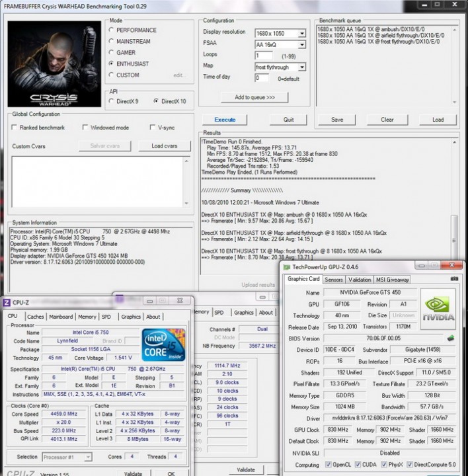Click the Intel Core i5 logo in CPU-Z
Image resolution: width=468 pixels, height=476 pixels.
click(163, 345)
